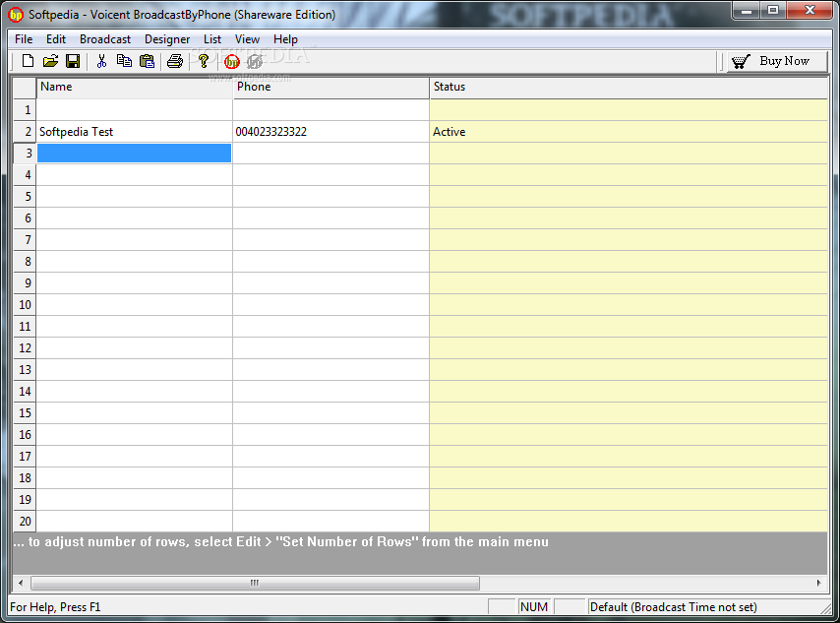840x623 pixels.
Task: Open the Broadcast menu
Action: pyautogui.click(x=105, y=39)
